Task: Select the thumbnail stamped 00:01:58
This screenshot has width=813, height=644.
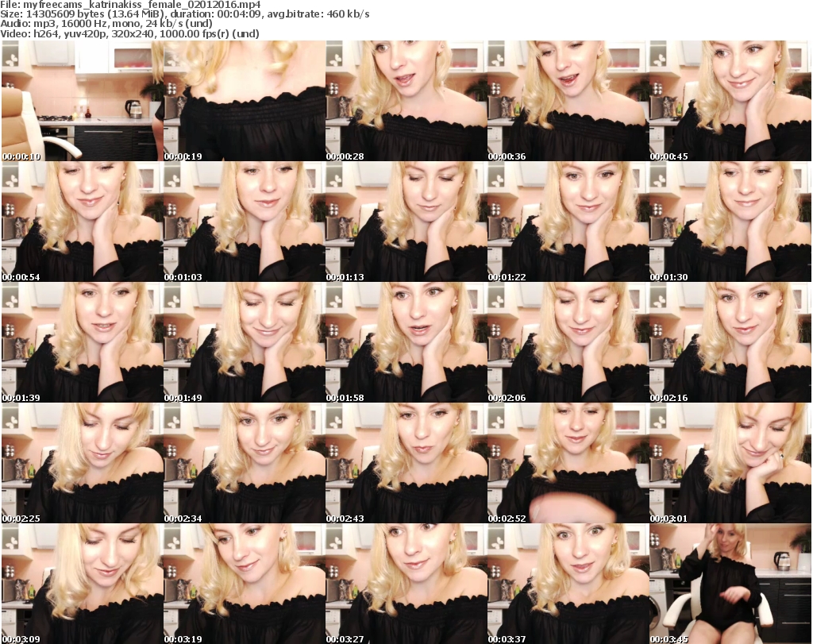Action: point(406,342)
